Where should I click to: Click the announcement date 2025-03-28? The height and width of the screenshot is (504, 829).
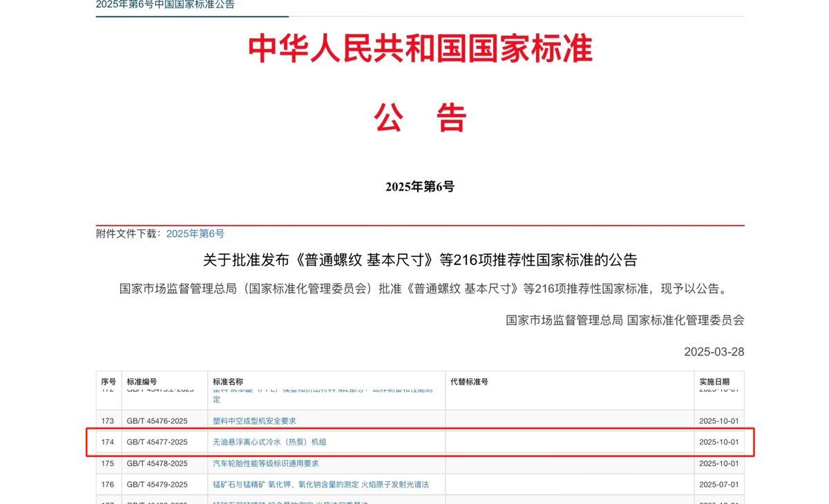tap(714, 351)
